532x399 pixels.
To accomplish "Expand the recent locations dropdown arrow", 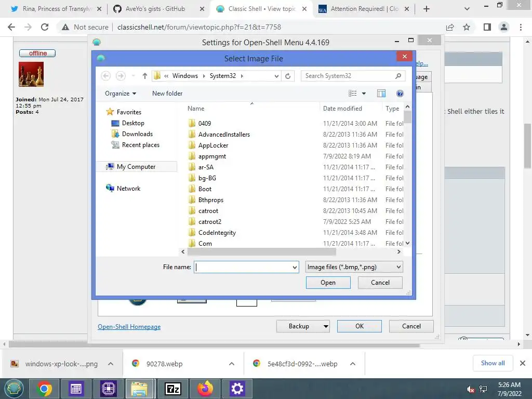I will tap(134, 76).
